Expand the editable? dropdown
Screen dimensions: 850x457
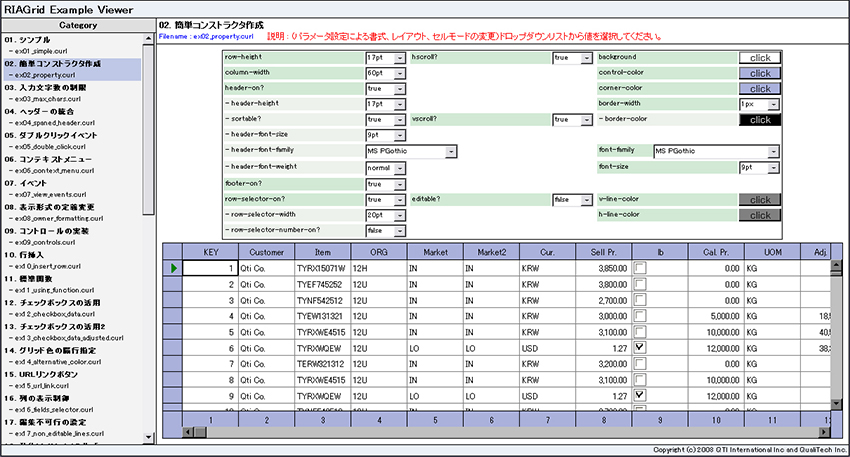(588, 200)
